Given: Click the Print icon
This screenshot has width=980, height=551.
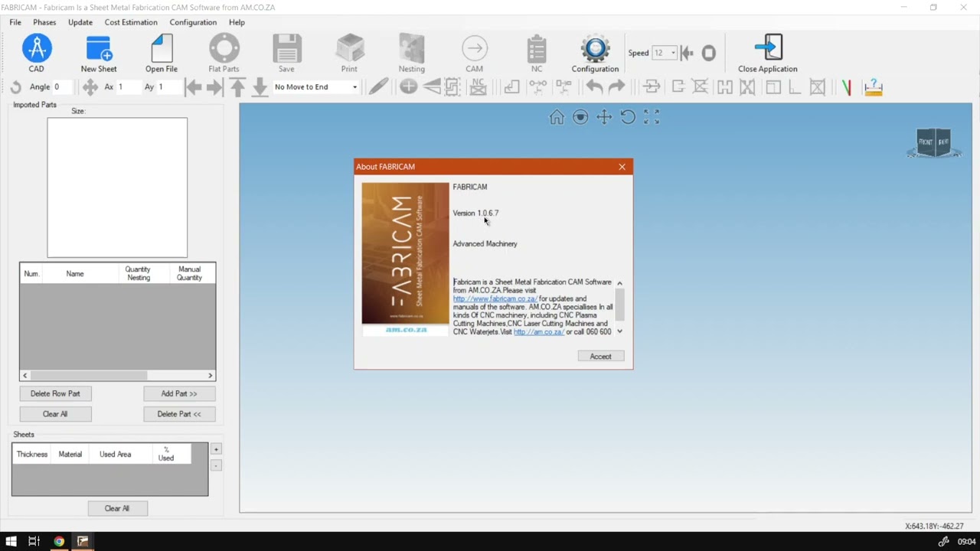Looking at the screenshot, I should pos(350,49).
